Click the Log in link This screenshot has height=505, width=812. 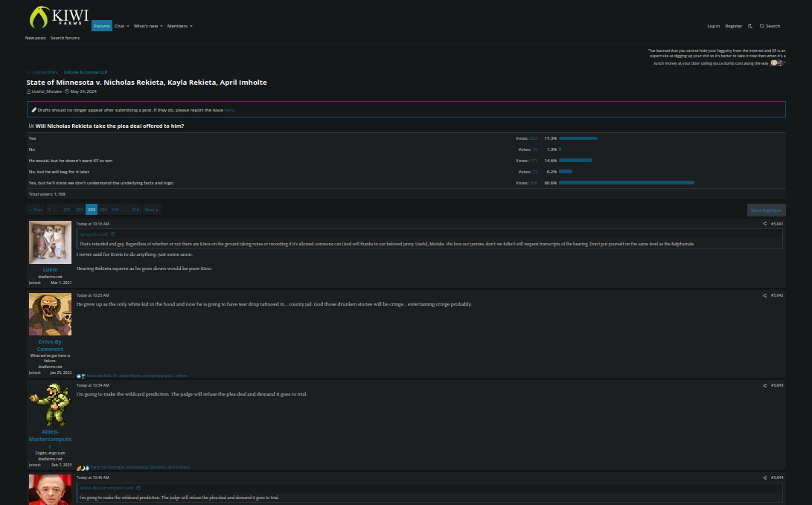tap(713, 26)
